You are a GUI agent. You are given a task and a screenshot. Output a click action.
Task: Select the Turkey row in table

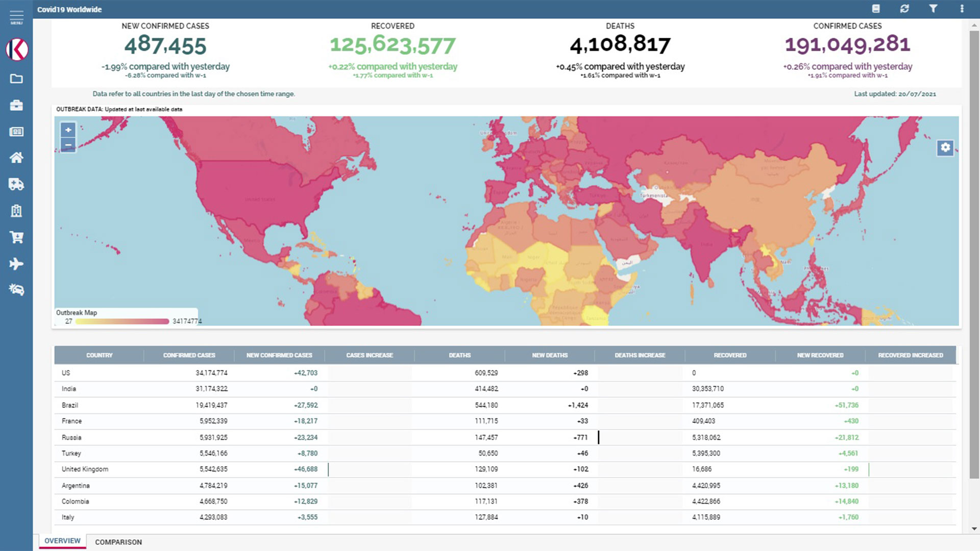(x=505, y=453)
